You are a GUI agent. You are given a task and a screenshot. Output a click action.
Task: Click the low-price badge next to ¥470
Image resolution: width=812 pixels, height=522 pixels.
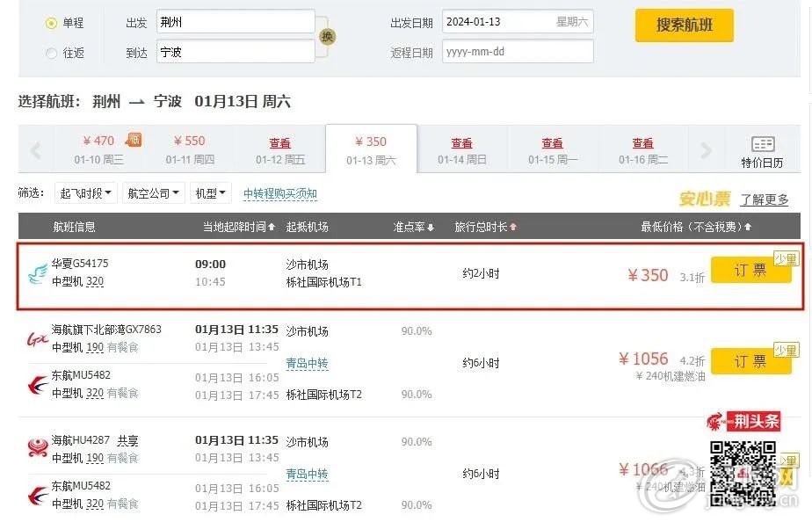133,140
